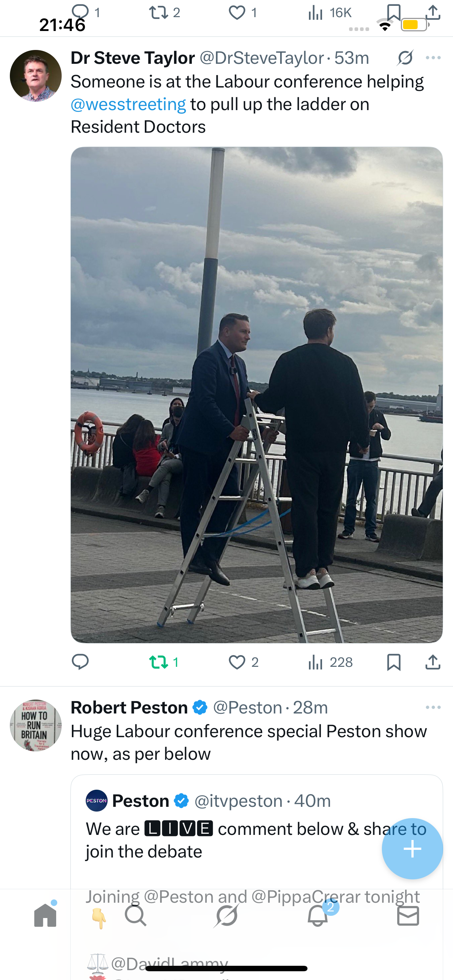This screenshot has height=980, width=453.
Task: Like Dr Steve Taylor's ladder tweet
Action: [x=237, y=662]
